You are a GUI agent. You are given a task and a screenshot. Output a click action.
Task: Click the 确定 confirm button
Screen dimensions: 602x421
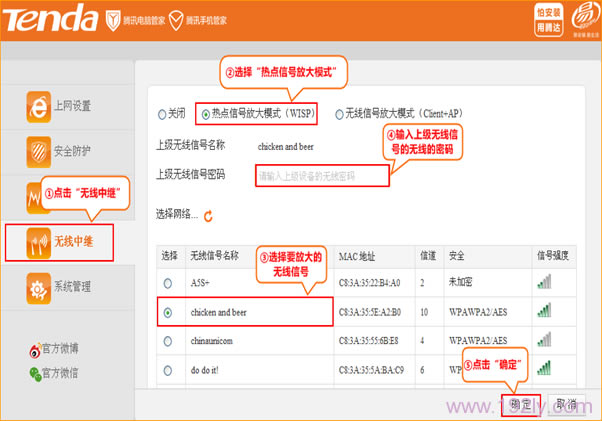click(x=520, y=404)
